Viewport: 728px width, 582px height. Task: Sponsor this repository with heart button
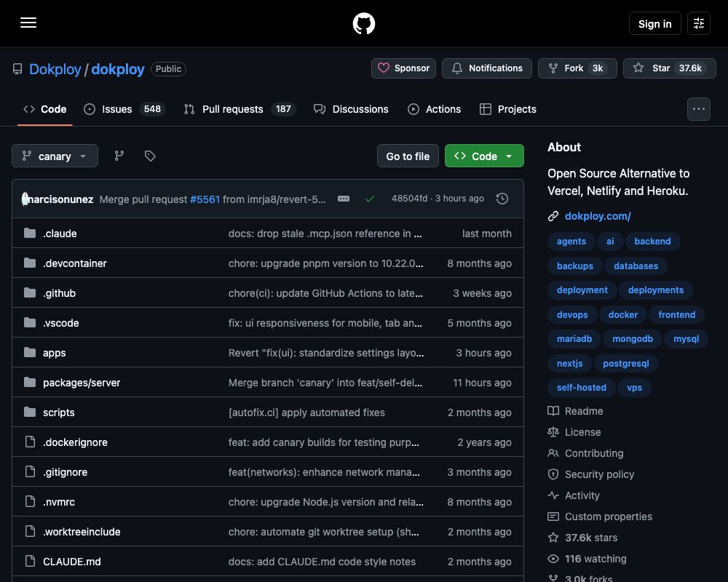pos(403,68)
